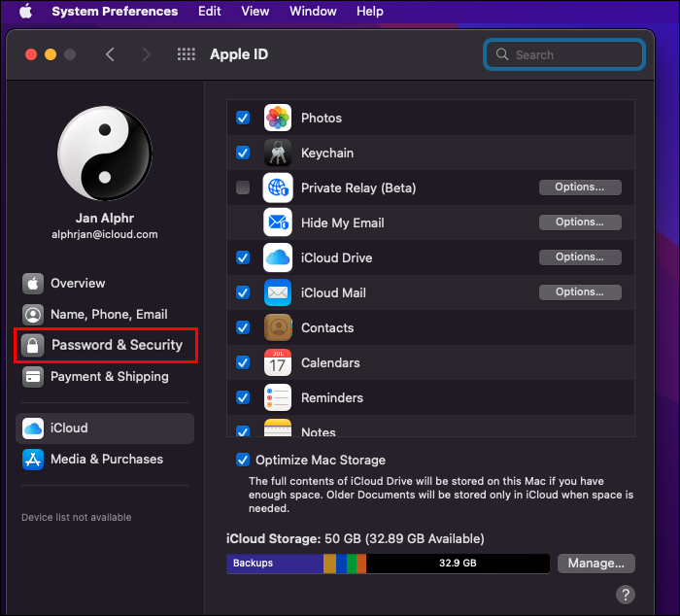Click the Apple logo menu

click(x=25, y=11)
